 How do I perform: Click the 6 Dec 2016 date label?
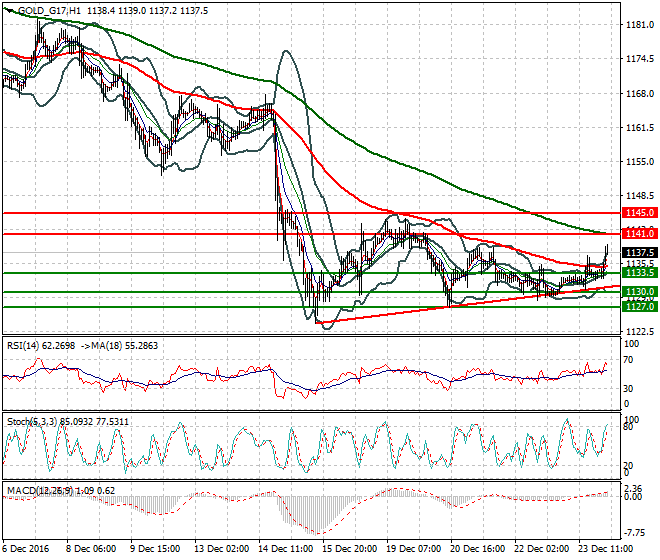[x=25, y=549]
